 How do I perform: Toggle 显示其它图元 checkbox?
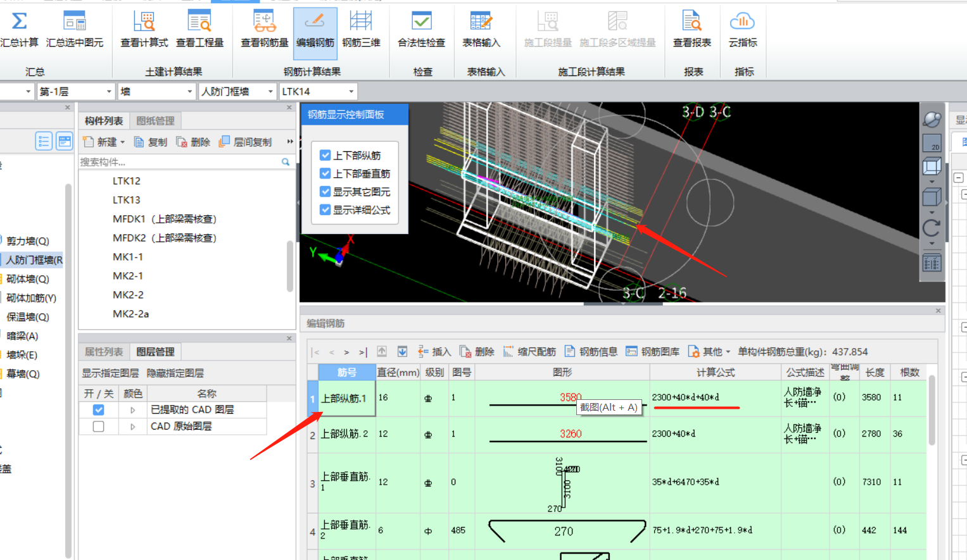click(x=325, y=192)
